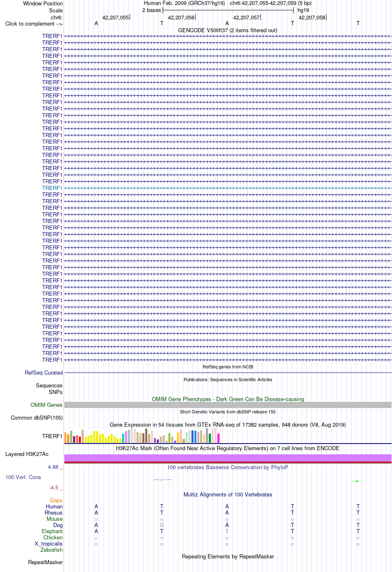Image resolution: width=392 pixels, height=572 pixels.
Task: Open '100 vertebrates Basewise Conservation by PhyloP' title
Action: [x=228, y=467]
